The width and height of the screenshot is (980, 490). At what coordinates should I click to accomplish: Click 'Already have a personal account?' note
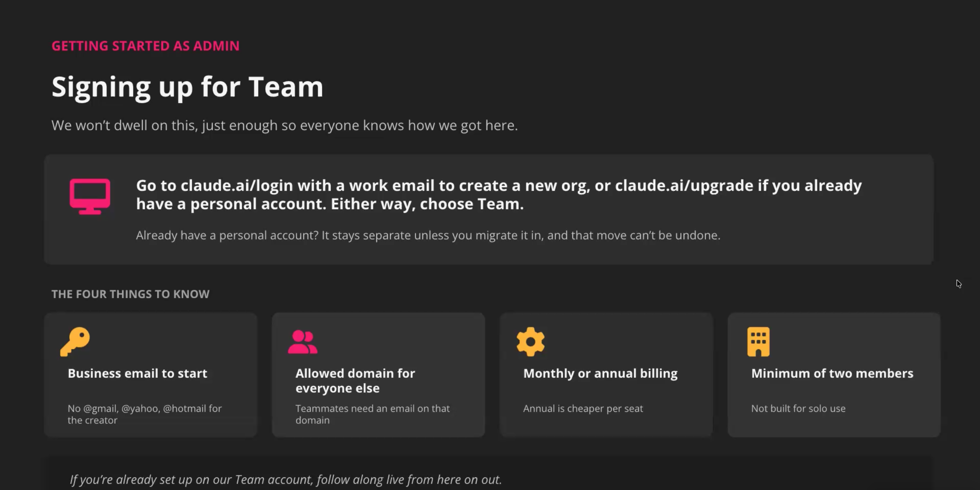(428, 235)
